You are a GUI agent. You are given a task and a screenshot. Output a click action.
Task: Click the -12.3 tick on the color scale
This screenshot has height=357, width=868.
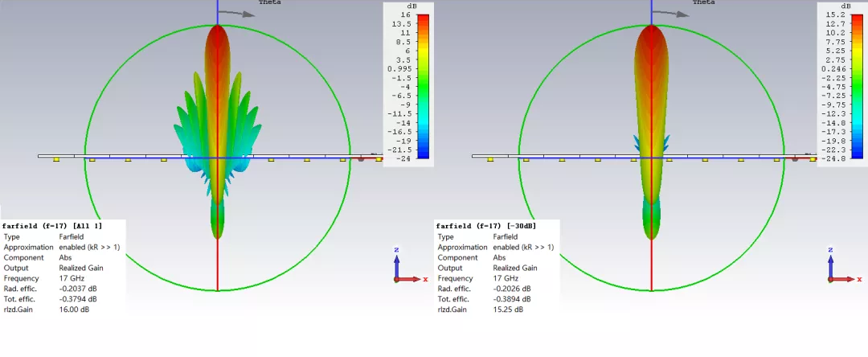[833, 113]
